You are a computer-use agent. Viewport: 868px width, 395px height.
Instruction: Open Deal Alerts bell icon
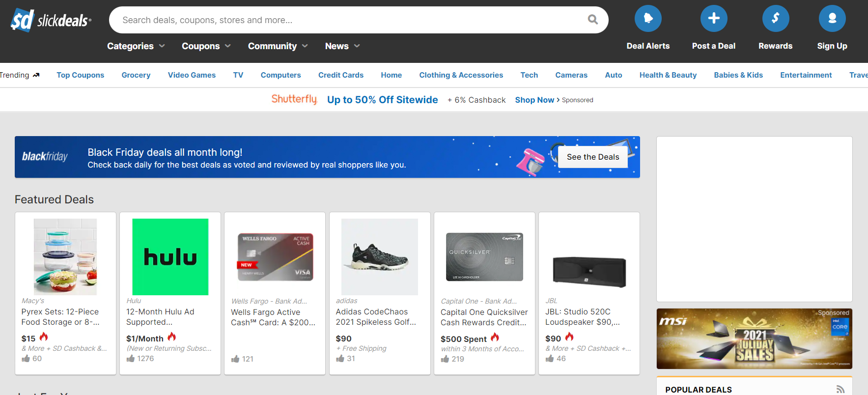(x=648, y=19)
